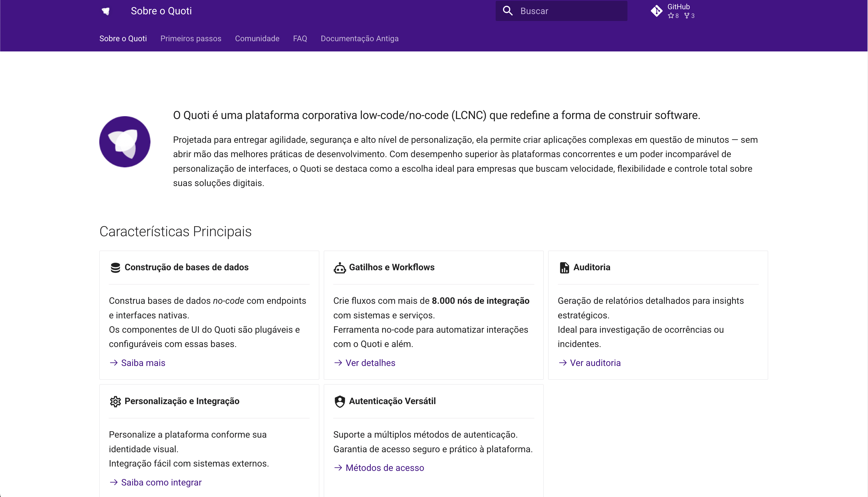Click the GitHub stars count icon
Viewport: 868px width, 497px height.
pyautogui.click(x=671, y=16)
